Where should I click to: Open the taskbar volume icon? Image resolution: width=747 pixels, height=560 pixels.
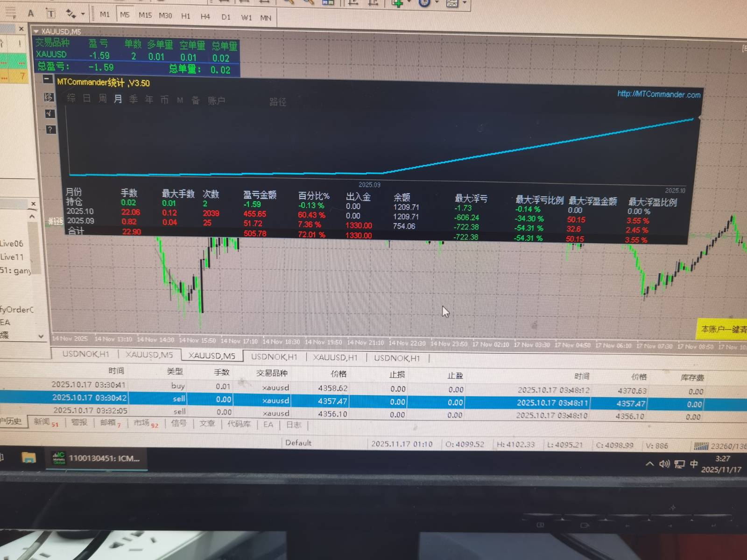tap(664, 463)
